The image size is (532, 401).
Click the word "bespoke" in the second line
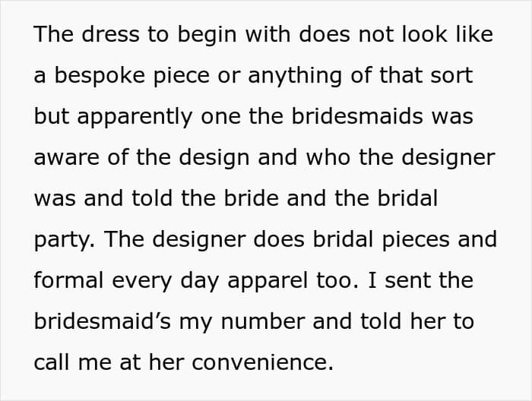coord(100,76)
